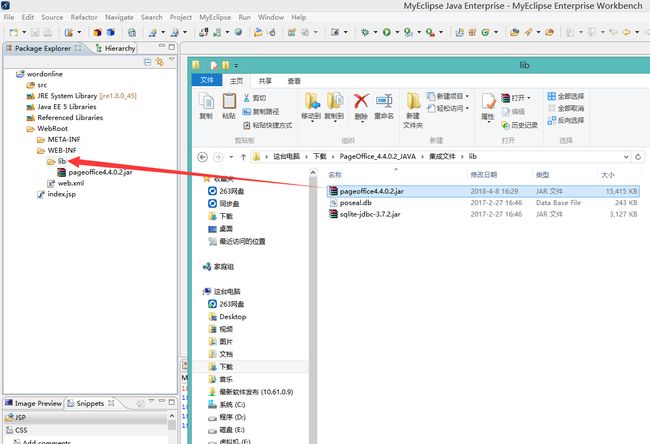Screen dimensions: 650x444
Task: Open the Package Explorer view menu triangle
Action: tap(171, 61)
